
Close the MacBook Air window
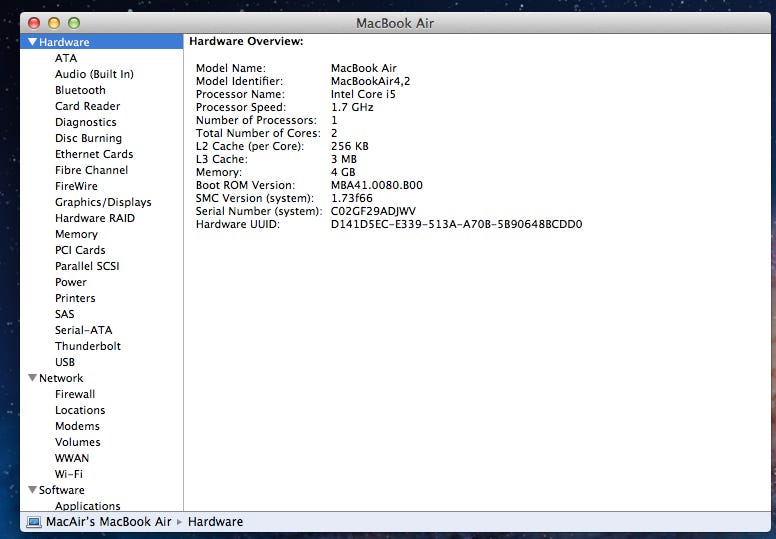point(34,23)
